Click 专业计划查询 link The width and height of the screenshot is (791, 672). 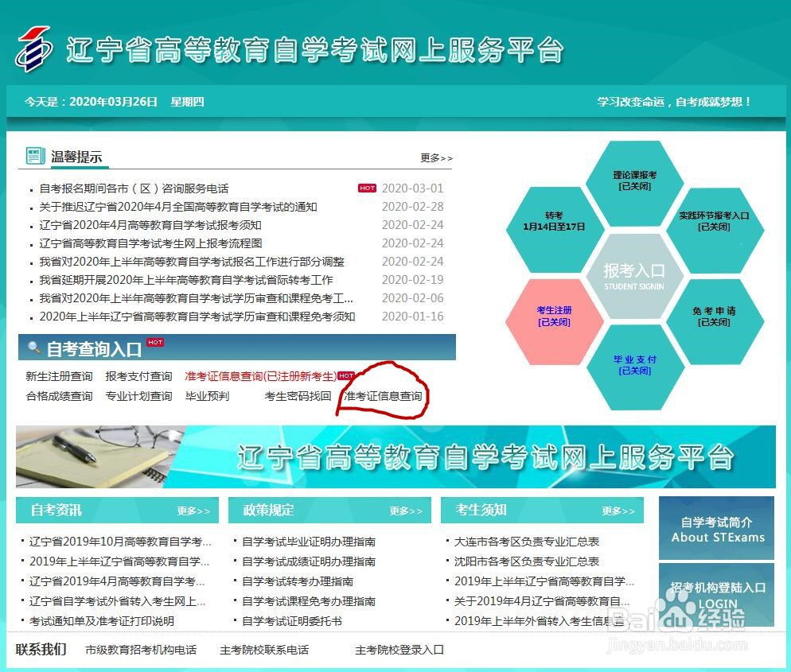click(x=138, y=396)
